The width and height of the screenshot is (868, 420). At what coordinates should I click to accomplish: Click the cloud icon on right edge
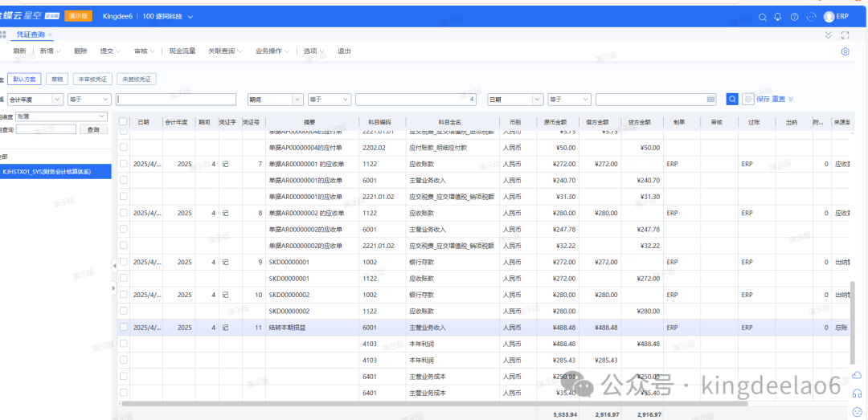pyautogui.click(x=857, y=376)
